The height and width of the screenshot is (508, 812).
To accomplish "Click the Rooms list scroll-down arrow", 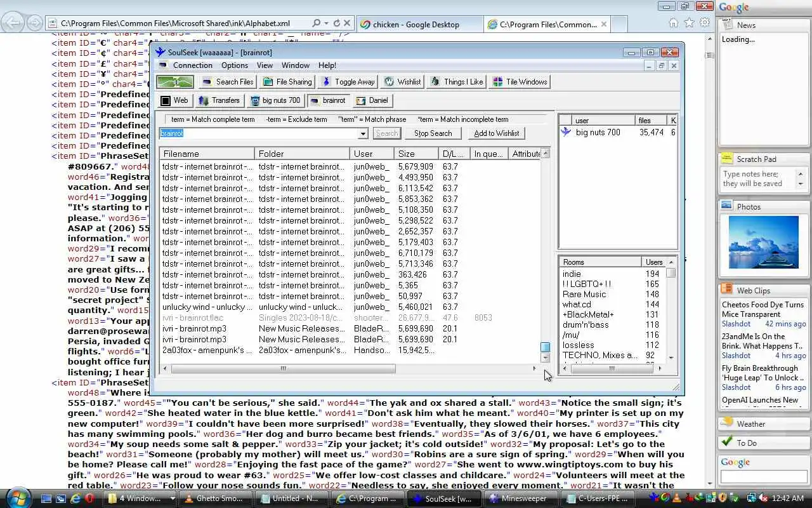I will coord(671,358).
